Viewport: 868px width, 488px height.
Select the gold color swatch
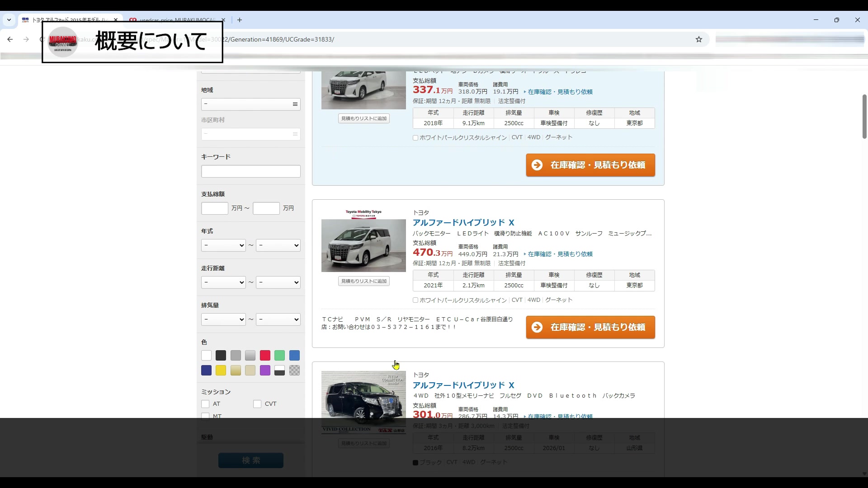[x=236, y=371]
